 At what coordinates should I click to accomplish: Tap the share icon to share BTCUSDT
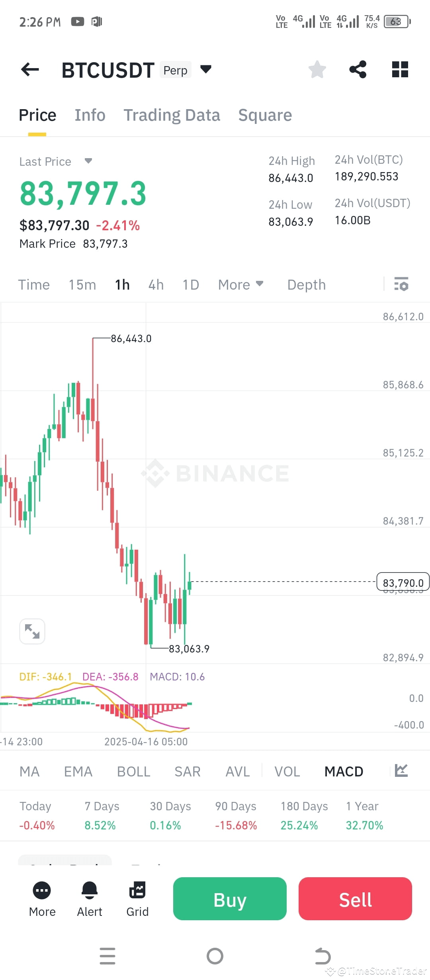click(x=358, y=69)
